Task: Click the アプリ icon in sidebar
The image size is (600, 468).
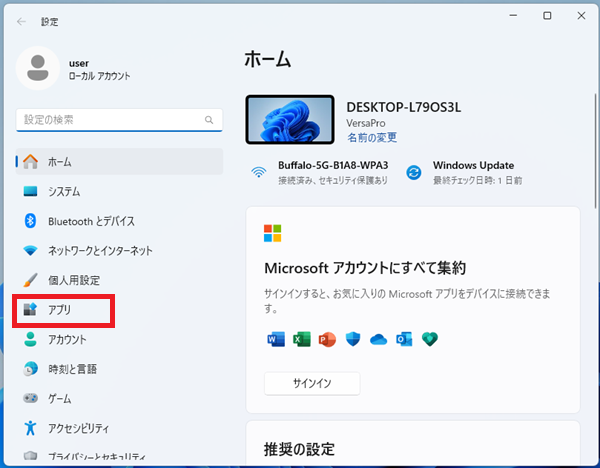Action: (30, 309)
